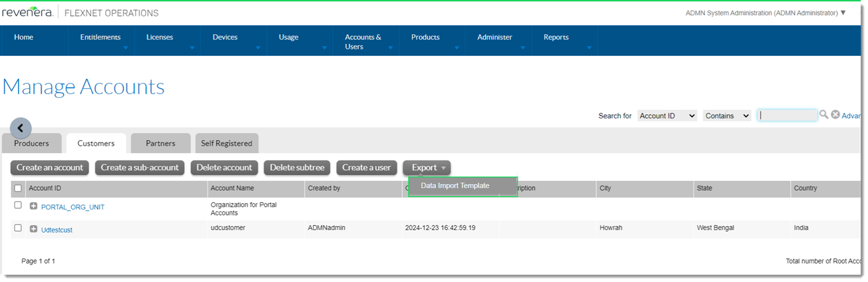This screenshot has height=282, width=868.
Task: Check the Udtestcust row checkbox
Action: pos(18,228)
